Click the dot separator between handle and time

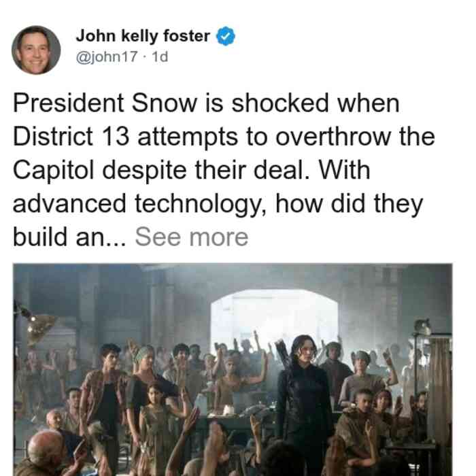coord(144,57)
